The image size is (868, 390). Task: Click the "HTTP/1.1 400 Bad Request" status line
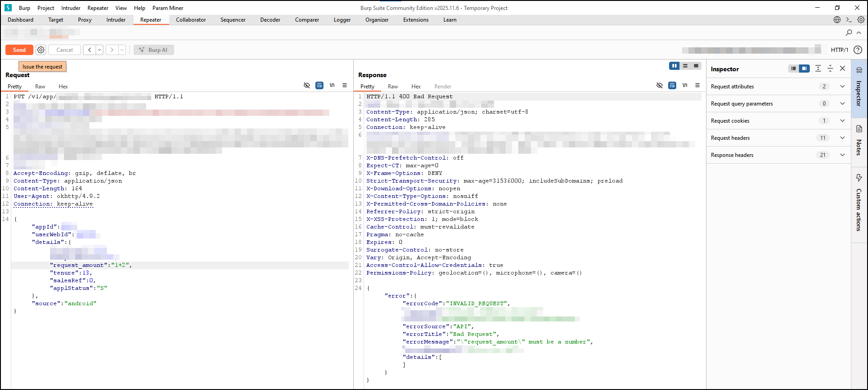(x=410, y=96)
